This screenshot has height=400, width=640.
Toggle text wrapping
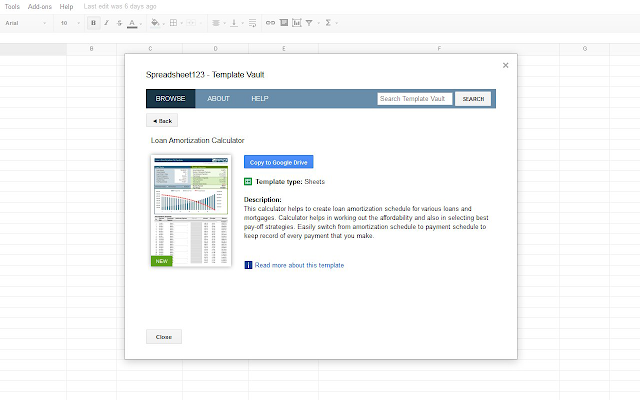(252, 23)
